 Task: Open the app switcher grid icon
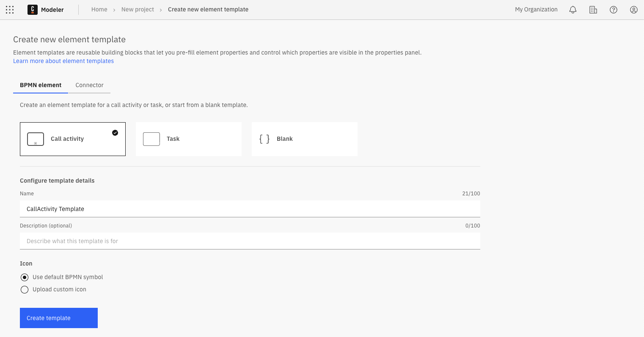(10, 10)
